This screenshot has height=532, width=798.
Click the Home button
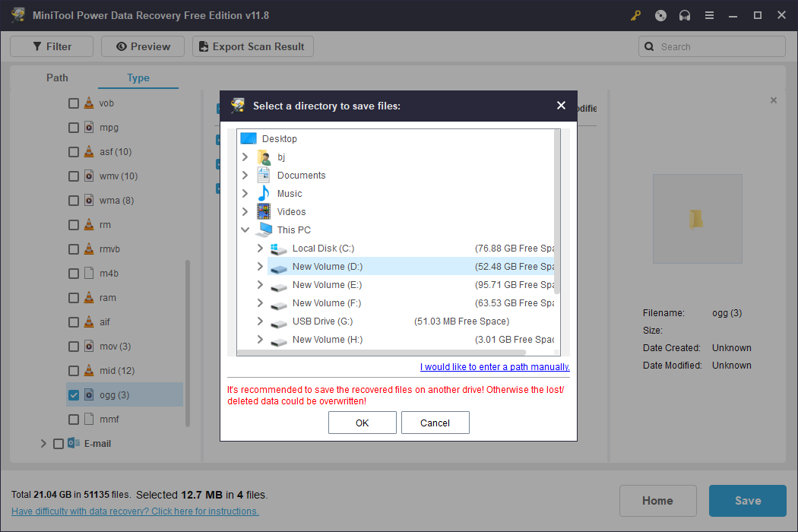coord(657,501)
